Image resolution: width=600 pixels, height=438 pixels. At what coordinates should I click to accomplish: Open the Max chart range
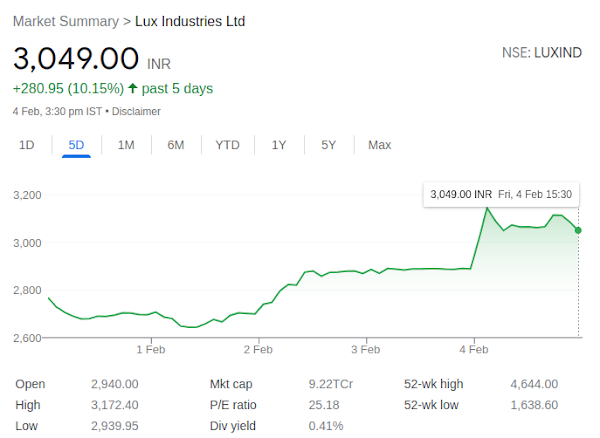(x=380, y=145)
